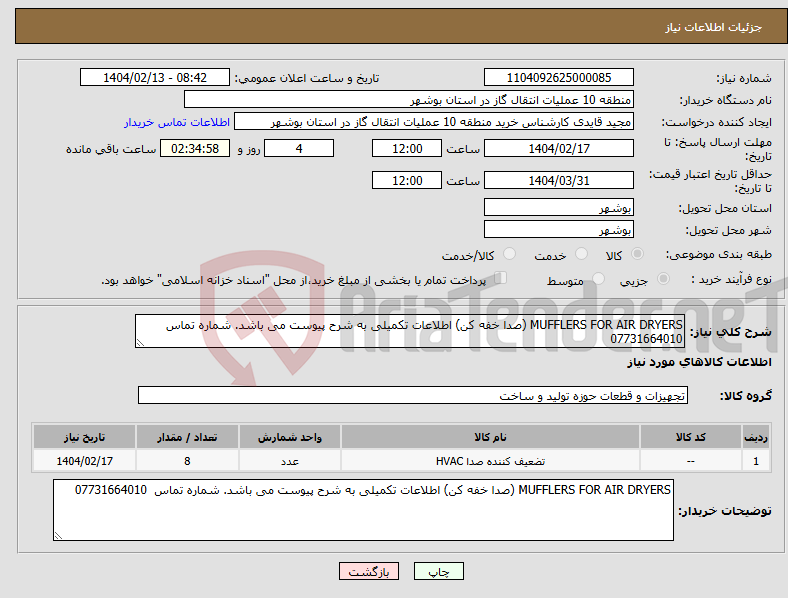Click the جزئیات اطلاعات نیاز page header
788x598 pixels.
coord(714,27)
